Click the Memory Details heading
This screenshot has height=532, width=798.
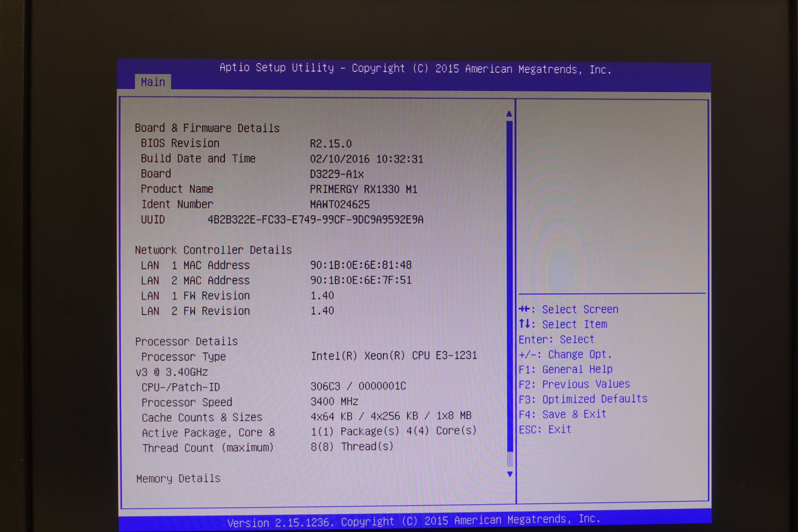(179, 478)
